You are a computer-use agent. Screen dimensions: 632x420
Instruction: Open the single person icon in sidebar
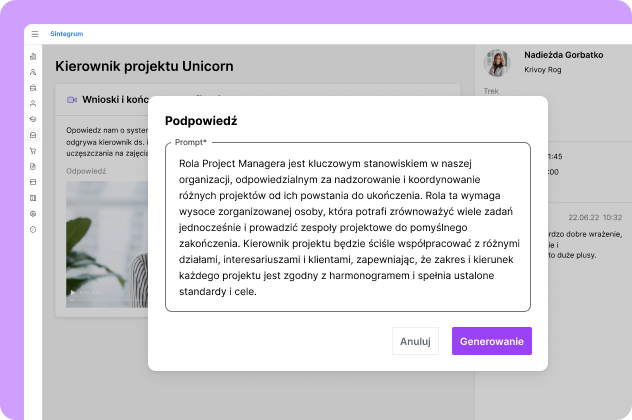pyautogui.click(x=33, y=103)
